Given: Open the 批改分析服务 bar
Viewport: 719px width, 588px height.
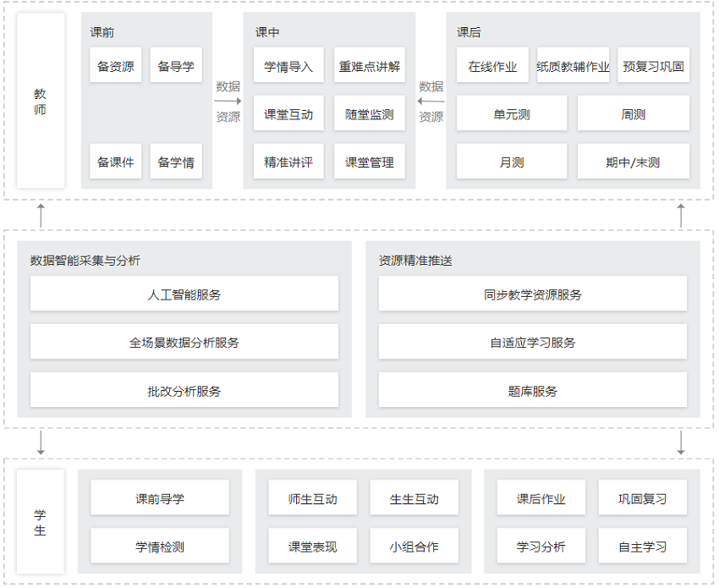Looking at the screenshot, I should (x=184, y=390).
